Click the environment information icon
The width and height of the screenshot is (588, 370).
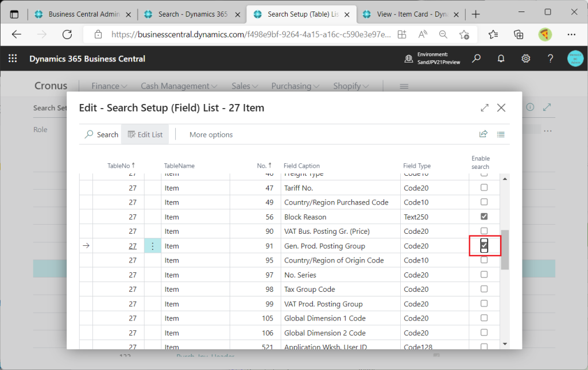point(409,59)
